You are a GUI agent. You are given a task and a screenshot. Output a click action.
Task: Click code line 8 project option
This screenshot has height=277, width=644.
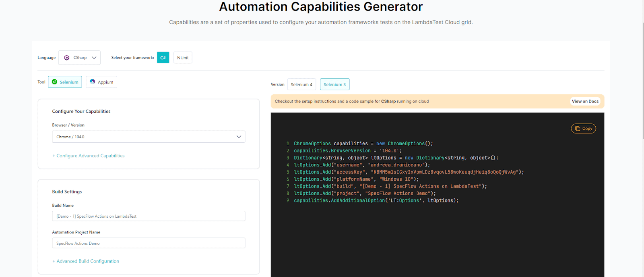[x=365, y=194]
